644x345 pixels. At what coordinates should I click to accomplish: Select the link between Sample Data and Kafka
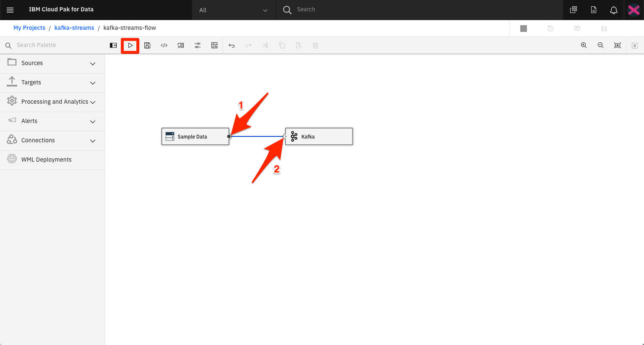tap(257, 136)
